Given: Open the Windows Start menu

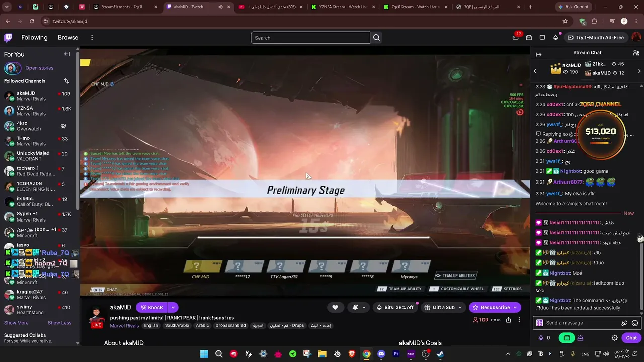Looking at the screenshot, I should pyautogui.click(x=204, y=354).
